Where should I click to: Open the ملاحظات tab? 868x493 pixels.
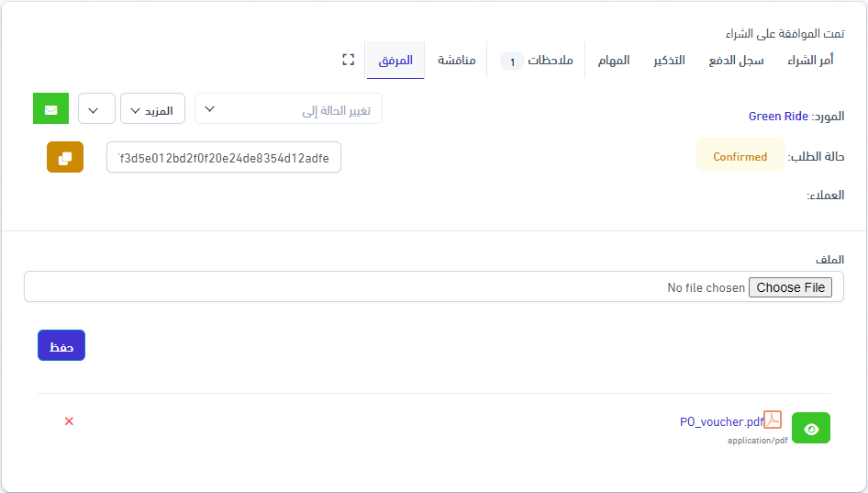[x=538, y=61]
